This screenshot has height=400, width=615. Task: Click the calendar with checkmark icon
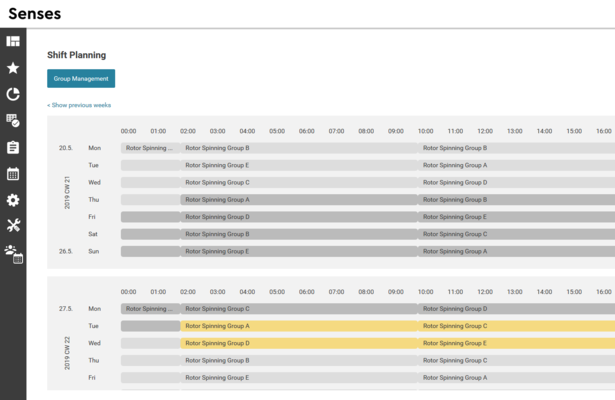(13, 121)
